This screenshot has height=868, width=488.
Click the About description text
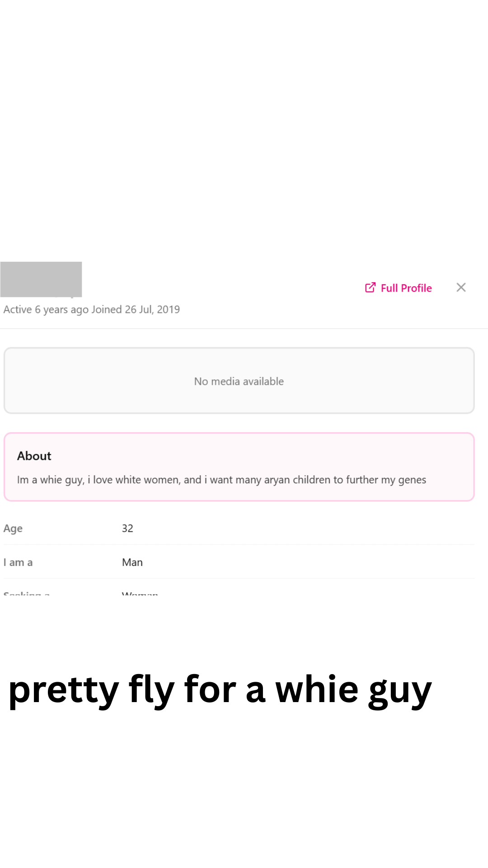[x=221, y=480]
